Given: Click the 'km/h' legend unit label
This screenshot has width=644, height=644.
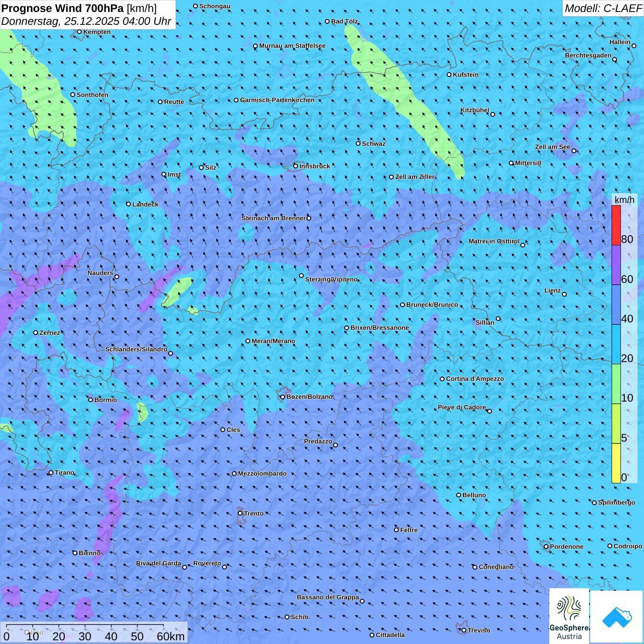Looking at the screenshot, I should point(624,200).
